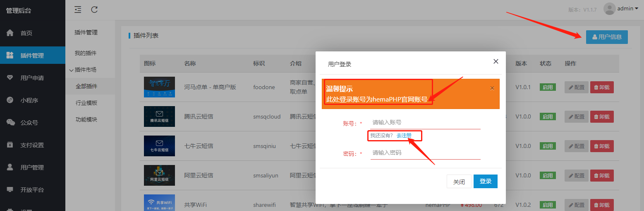Dismiss the orange 温馨提示 alert
This screenshot has height=211, width=644.
pyautogui.click(x=492, y=88)
